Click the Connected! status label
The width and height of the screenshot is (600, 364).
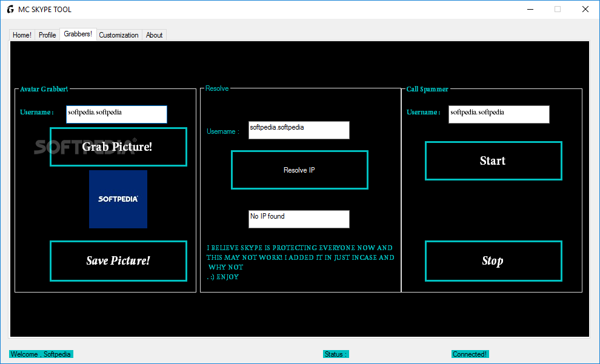(x=470, y=354)
